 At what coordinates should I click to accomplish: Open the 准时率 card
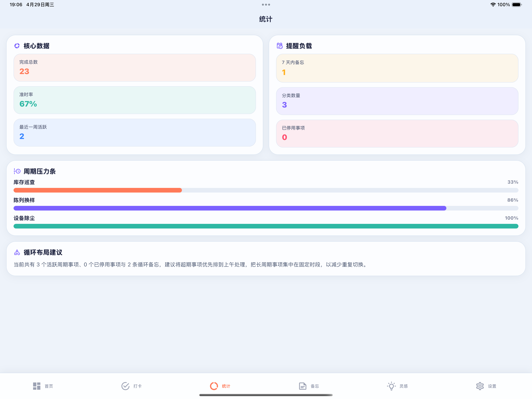click(x=135, y=100)
